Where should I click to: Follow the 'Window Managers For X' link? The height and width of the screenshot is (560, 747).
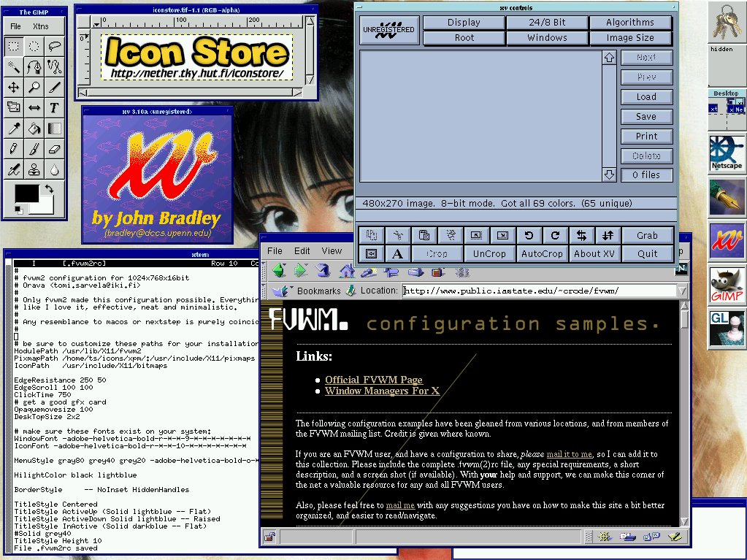click(382, 391)
